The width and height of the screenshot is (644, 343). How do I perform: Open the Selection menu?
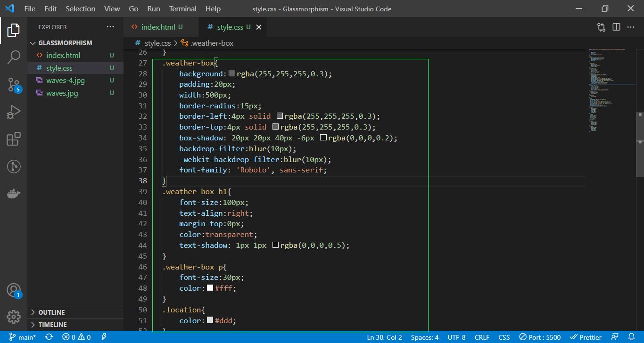[80, 8]
